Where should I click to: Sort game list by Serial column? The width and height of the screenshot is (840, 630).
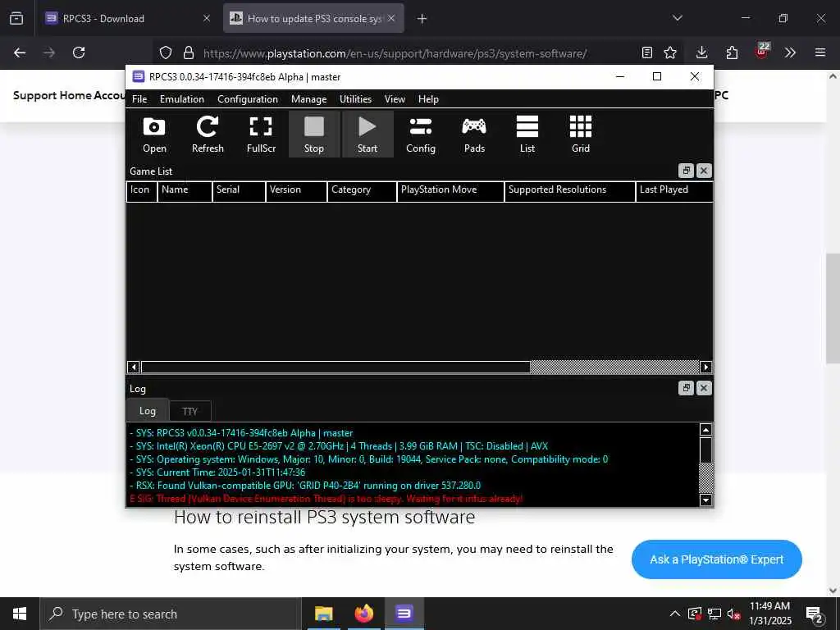(x=239, y=190)
